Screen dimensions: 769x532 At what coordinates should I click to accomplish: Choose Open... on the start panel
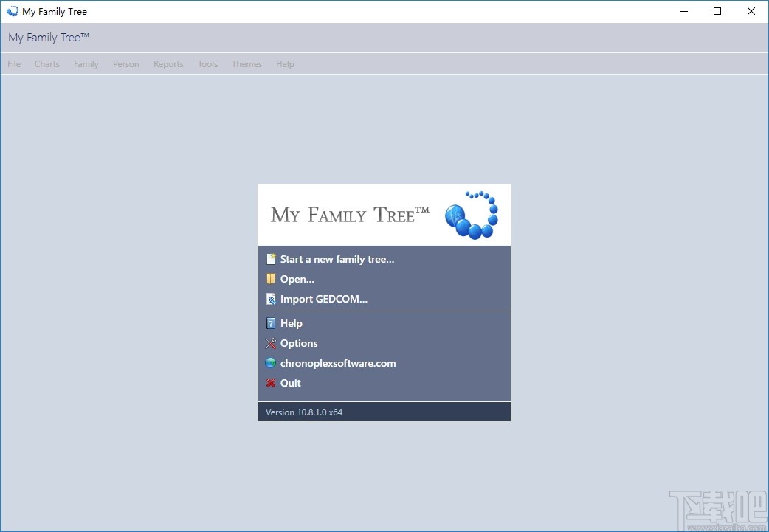(297, 279)
